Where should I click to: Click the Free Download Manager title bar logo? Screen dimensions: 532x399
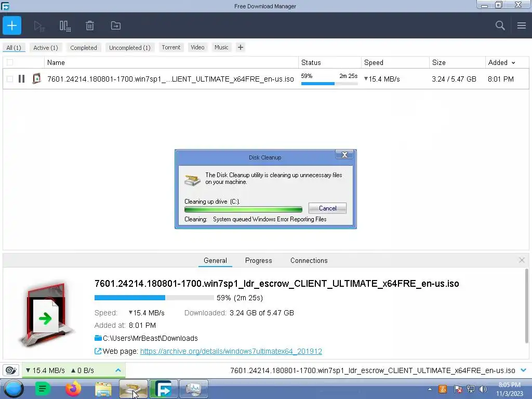click(x=5, y=6)
